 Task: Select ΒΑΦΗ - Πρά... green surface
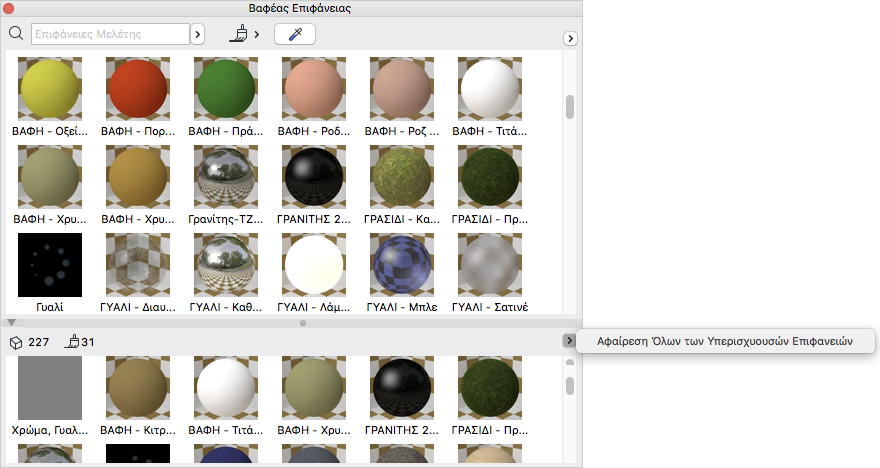pos(226,88)
